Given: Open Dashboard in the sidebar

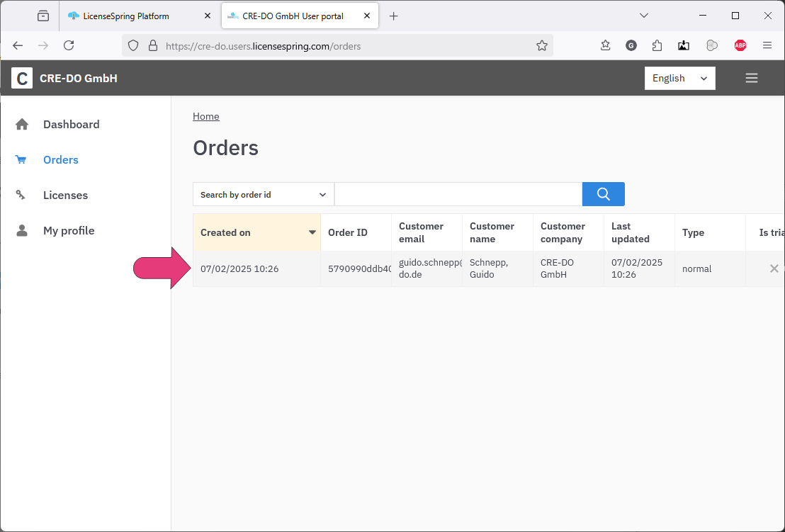Looking at the screenshot, I should (71, 124).
